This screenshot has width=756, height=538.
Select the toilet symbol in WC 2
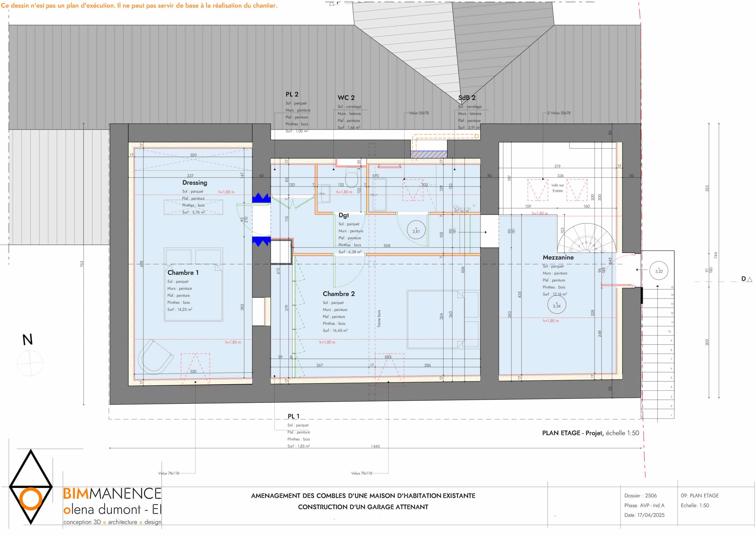(351, 177)
